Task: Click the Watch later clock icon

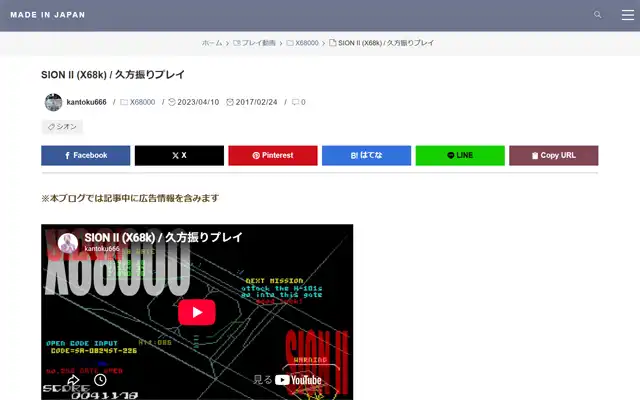Action: [x=100, y=380]
